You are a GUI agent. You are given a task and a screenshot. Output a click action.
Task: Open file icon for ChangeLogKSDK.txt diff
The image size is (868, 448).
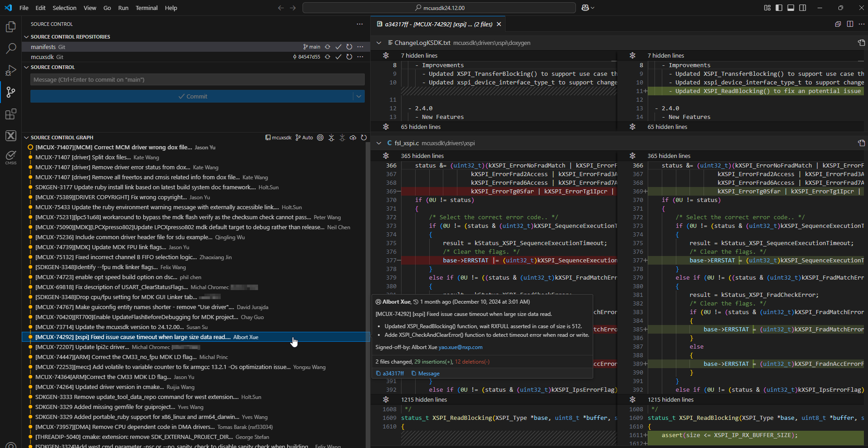coord(861,43)
